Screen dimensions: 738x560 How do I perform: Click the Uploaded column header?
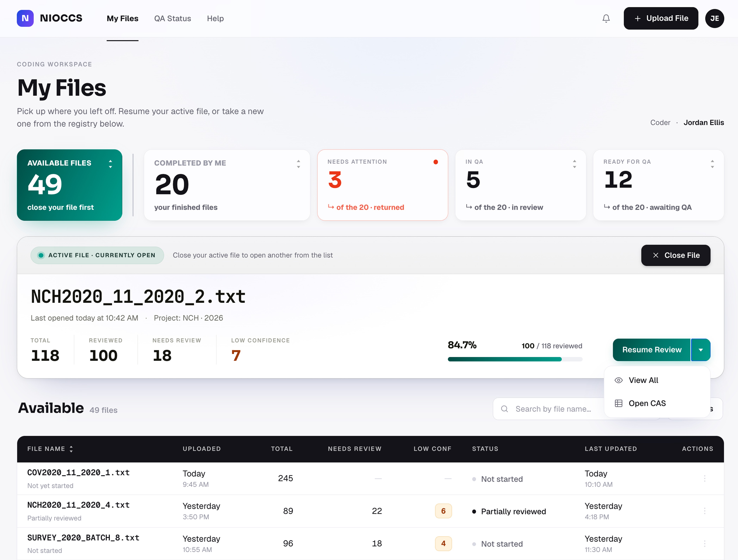click(201, 449)
